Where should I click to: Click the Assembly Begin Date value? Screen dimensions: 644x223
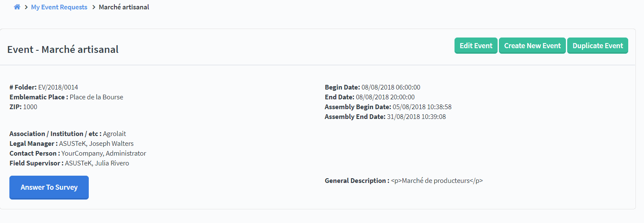422,107
